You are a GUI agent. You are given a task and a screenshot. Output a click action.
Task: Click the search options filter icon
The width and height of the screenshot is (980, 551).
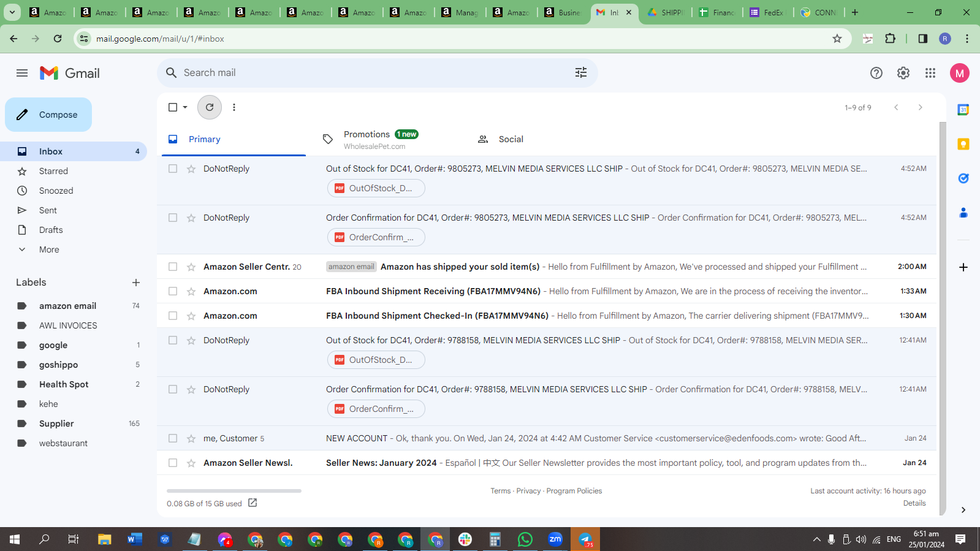click(x=581, y=73)
